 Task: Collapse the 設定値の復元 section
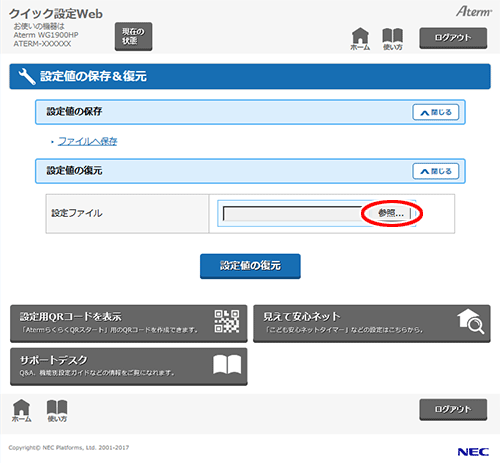click(436, 171)
